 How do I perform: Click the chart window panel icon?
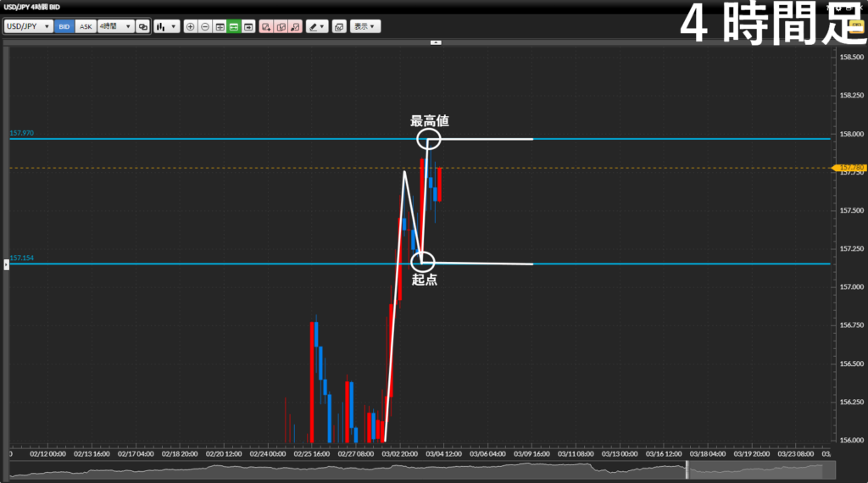[248, 26]
